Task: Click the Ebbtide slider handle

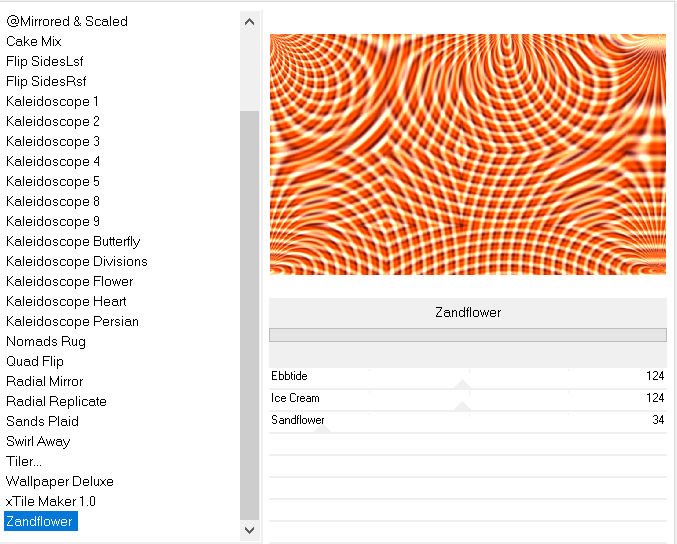Action: pos(462,383)
